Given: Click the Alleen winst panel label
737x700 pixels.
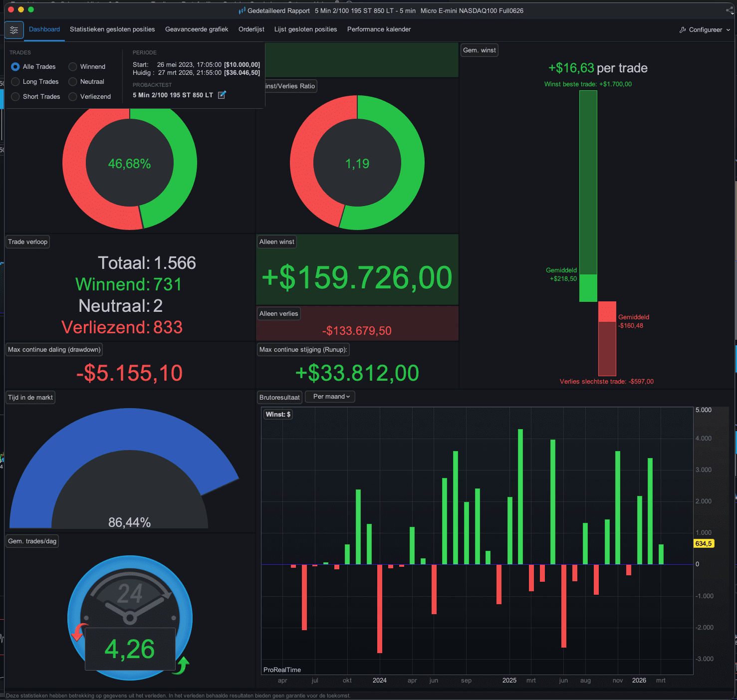Looking at the screenshot, I should coord(277,242).
